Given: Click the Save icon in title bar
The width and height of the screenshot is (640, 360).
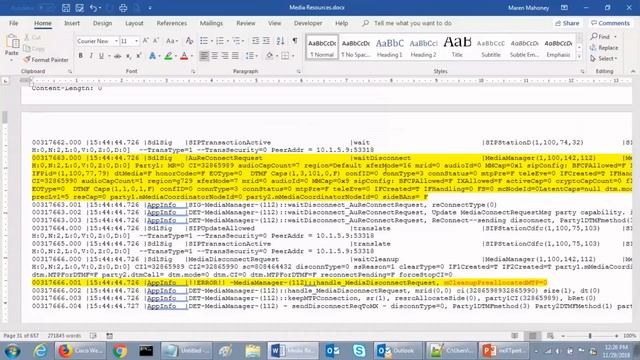Looking at the screenshot, I should click(66, 8).
